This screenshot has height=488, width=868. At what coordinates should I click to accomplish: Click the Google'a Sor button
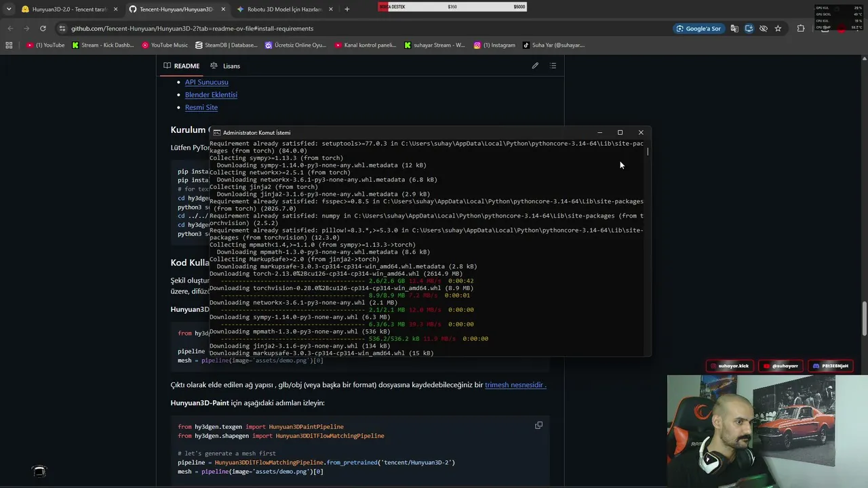pyautogui.click(x=698, y=28)
